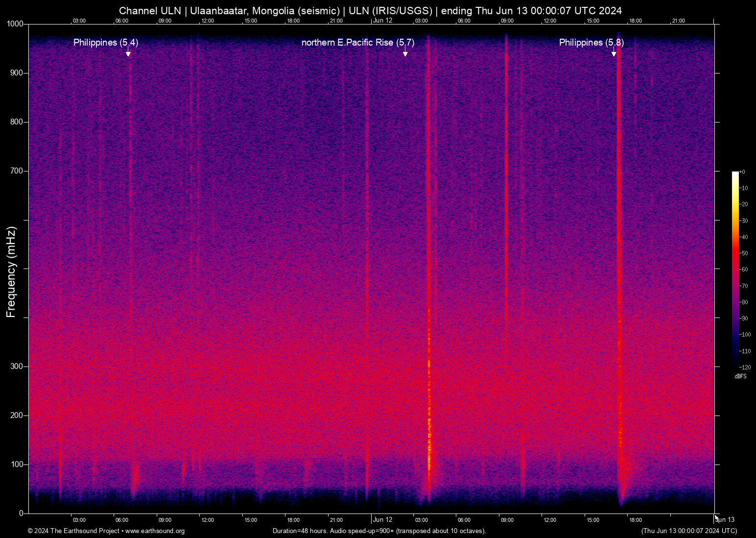This screenshot has width=756, height=538.
Task: Click the arrow marker below Philippines (5.8)
Action: click(x=614, y=53)
